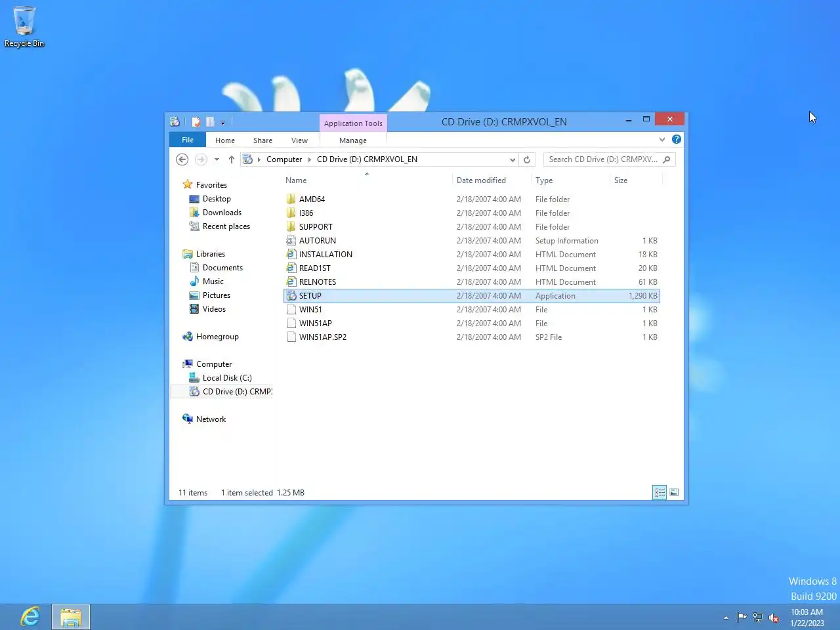840x630 pixels.
Task: Open the Customize Quick Access Toolbar dropdown
Action: coord(223,122)
